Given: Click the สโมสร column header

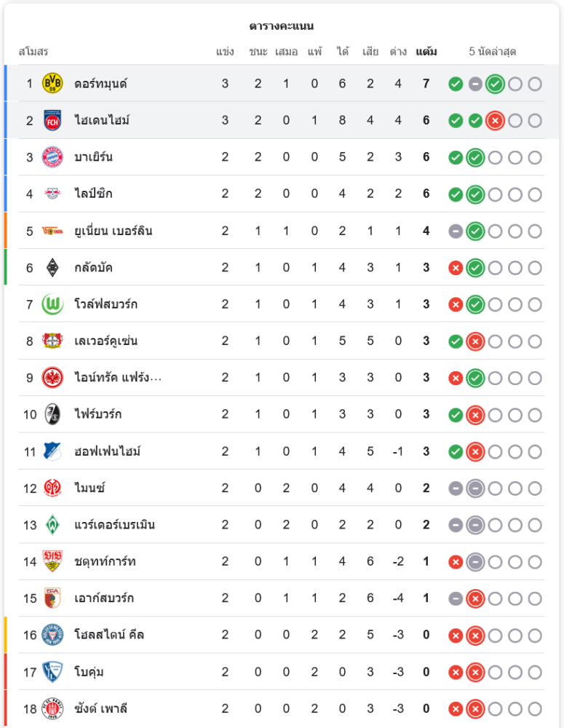Looking at the screenshot, I should pyautogui.click(x=33, y=52).
